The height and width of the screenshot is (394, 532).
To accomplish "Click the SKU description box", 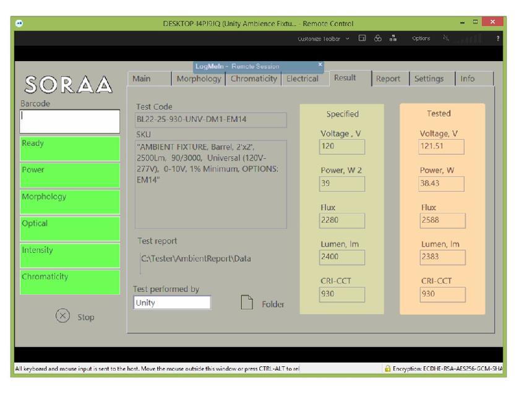I will coord(211,184).
